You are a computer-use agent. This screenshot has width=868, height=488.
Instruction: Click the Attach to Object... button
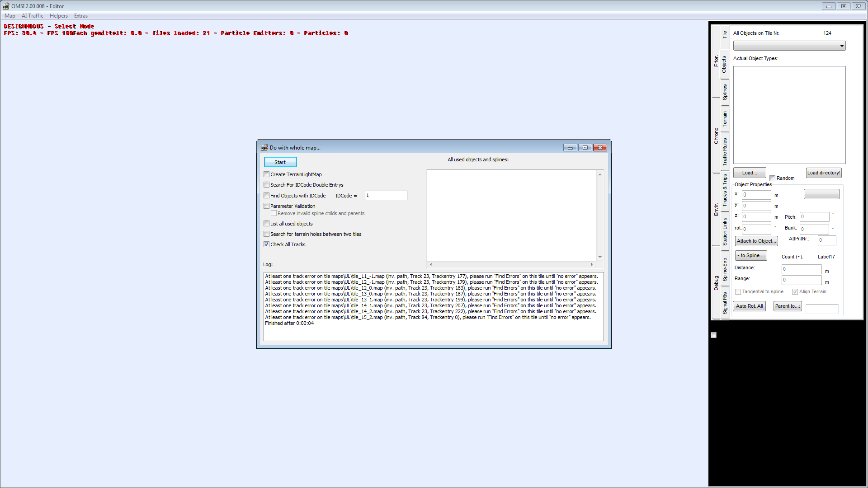tap(756, 241)
